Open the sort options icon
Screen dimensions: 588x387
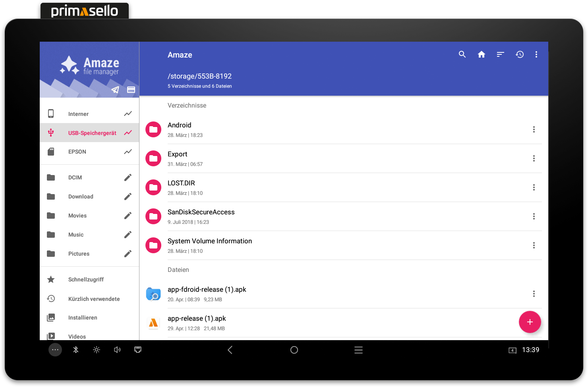pos(500,54)
